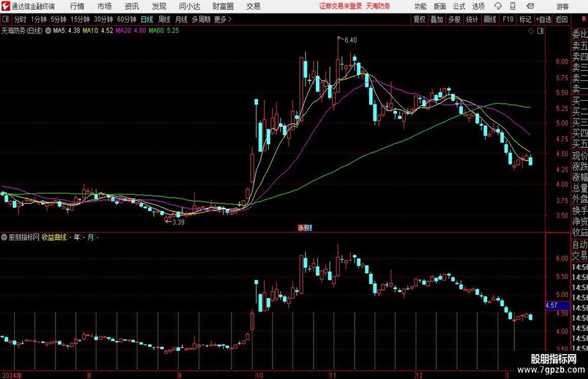588x379 pixels.
Task: Click 证券交易未登录 login link
Action: tap(340, 6)
